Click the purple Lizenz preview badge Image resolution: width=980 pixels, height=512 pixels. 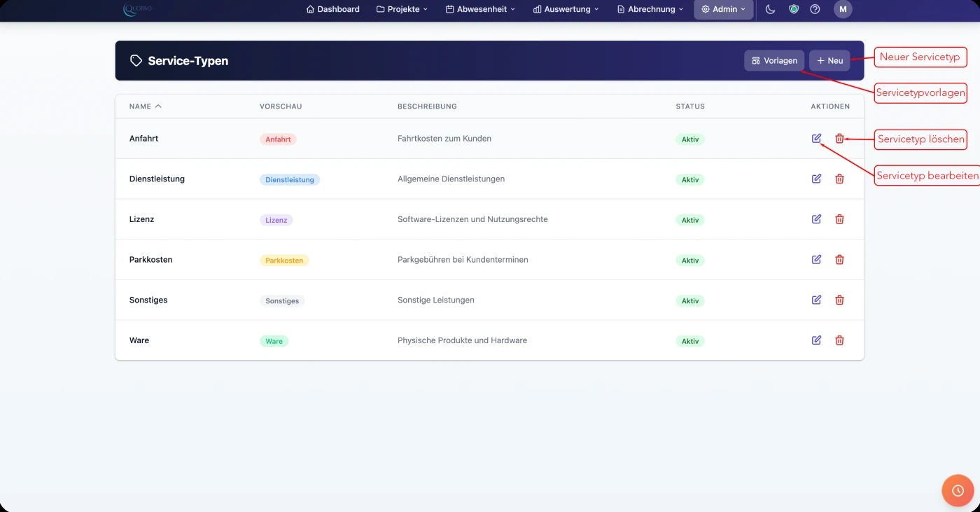[x=276, y=220]
